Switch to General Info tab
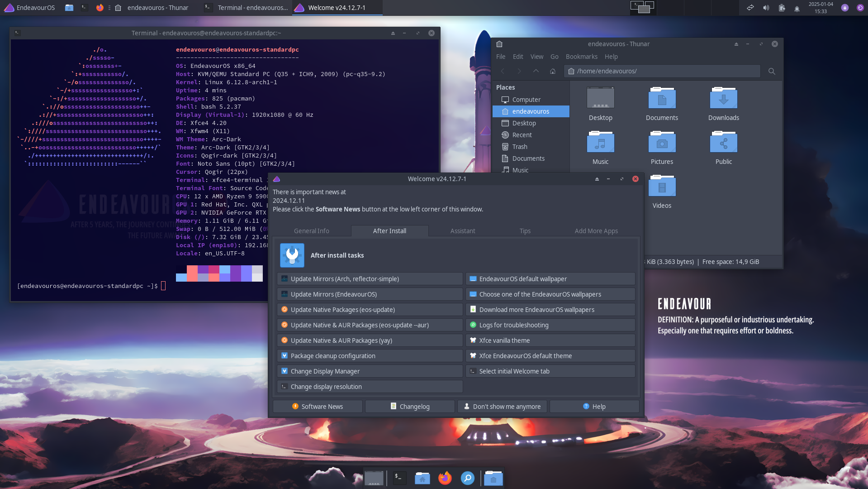 coord(312,231)
